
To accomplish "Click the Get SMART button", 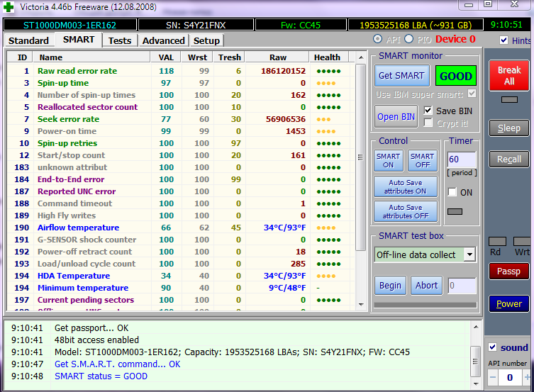I will click(x=401, y=76).
